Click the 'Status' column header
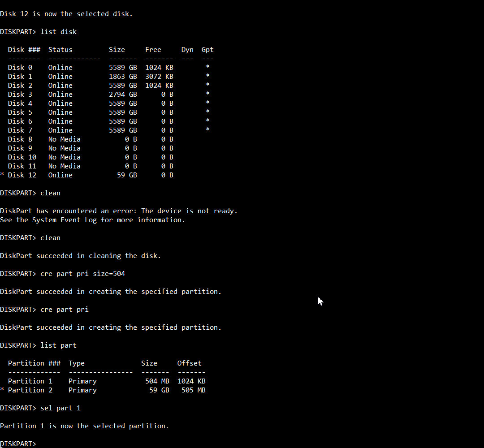484x448 pixels. [60, 49]
